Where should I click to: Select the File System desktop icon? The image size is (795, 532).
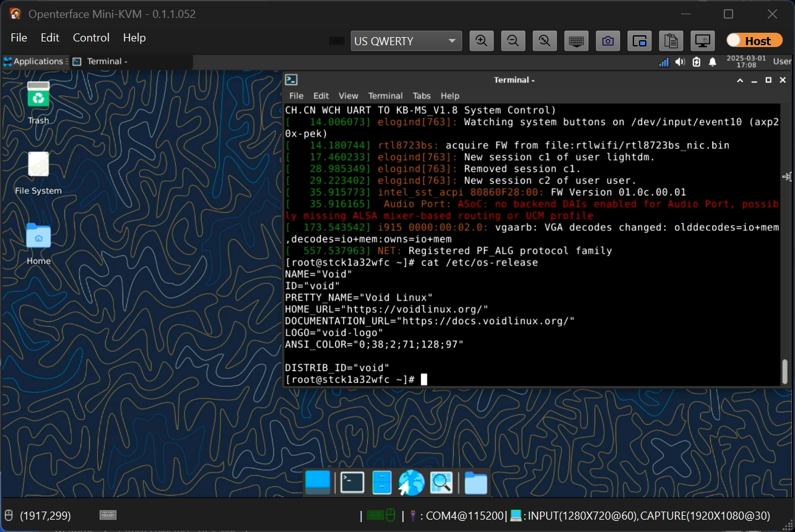38,174
